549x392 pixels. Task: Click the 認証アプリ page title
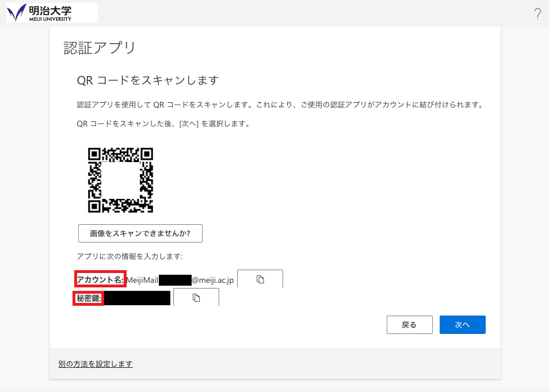click(100, 48)
